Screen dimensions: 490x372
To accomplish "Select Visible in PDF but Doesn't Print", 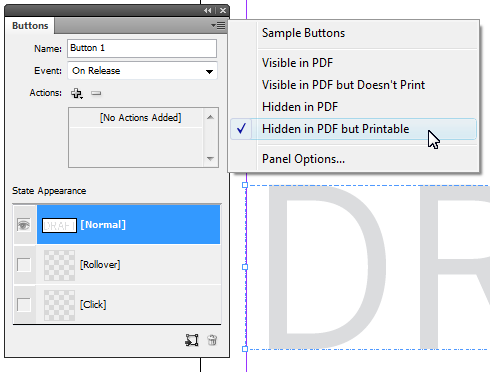I will (x=343, y=85).
